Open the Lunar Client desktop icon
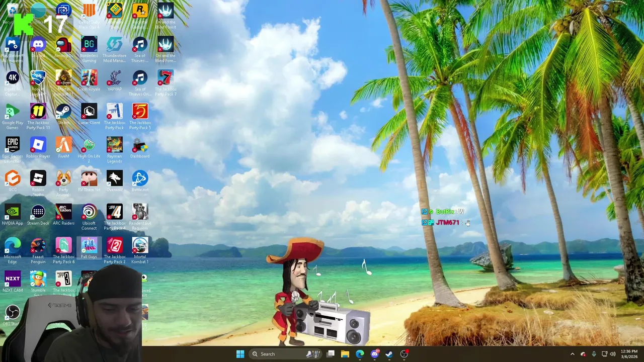This screenshot has height=362, width=644. 89,115
